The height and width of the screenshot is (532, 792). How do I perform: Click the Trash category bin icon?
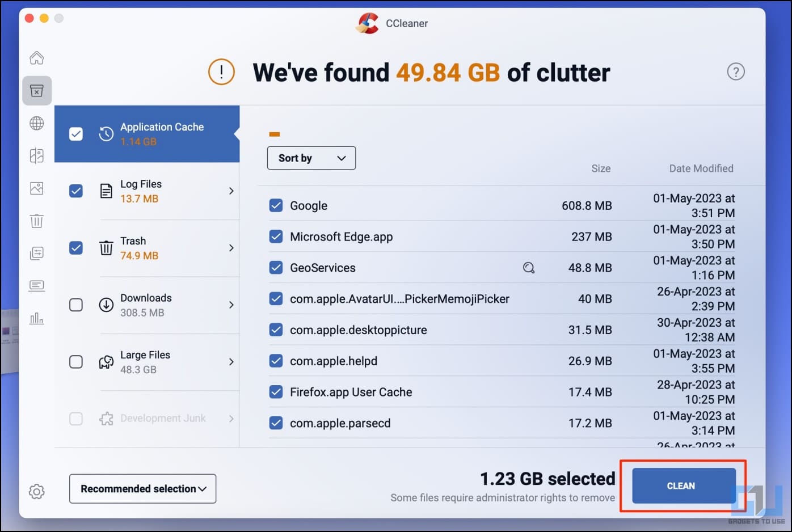(x=106, y=248)
